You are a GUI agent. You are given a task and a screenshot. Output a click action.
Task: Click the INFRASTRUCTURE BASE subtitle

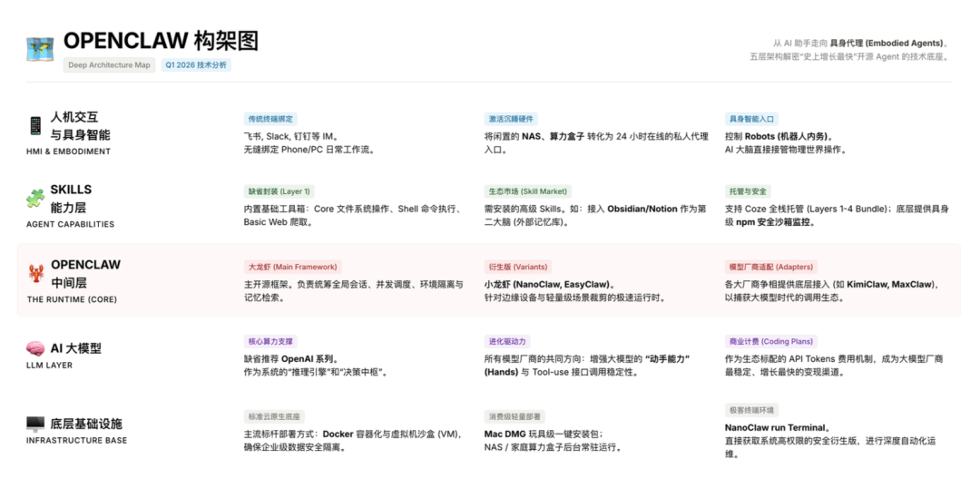point(76,441)
